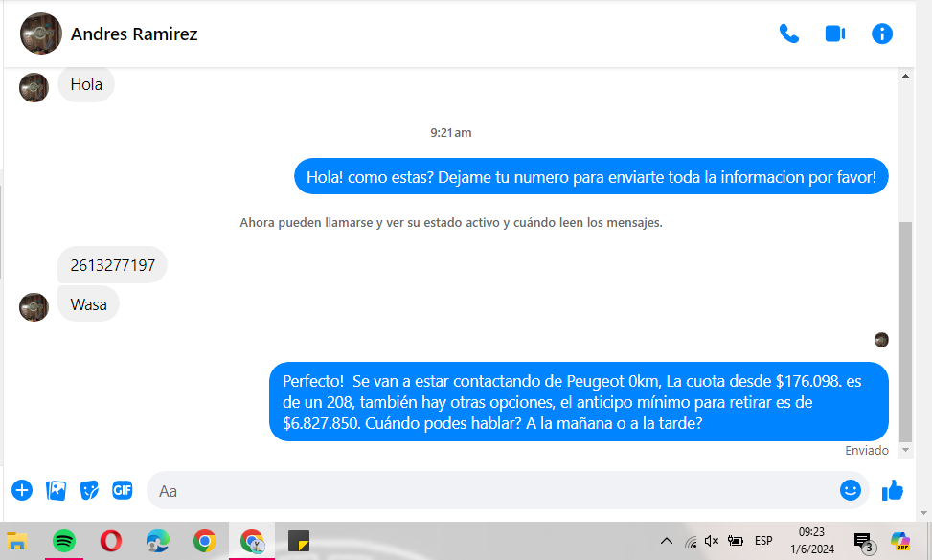This screenshot has width=932, height=560.
Task: Start a voice call with Andres Ramirez
Action: pos(788,34)
